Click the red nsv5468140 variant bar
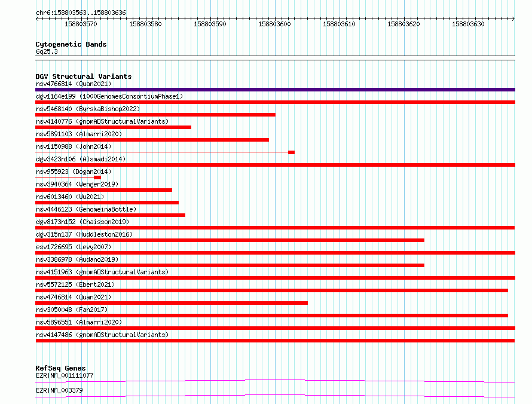The width and height of the screenshot is (532, 404). [x=155, y=115]
